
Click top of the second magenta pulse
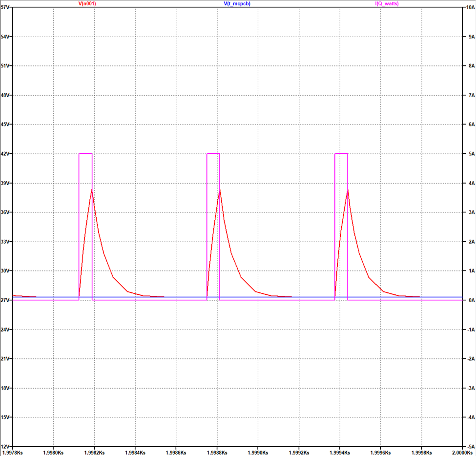213,154
